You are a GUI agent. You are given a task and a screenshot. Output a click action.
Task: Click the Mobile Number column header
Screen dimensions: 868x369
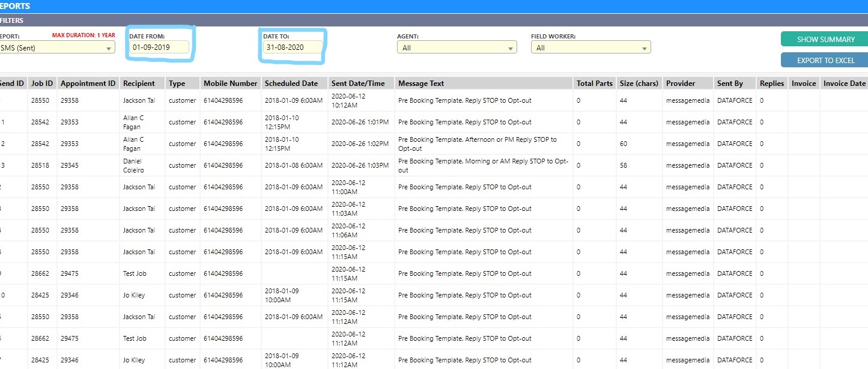(x=230, y=84)
